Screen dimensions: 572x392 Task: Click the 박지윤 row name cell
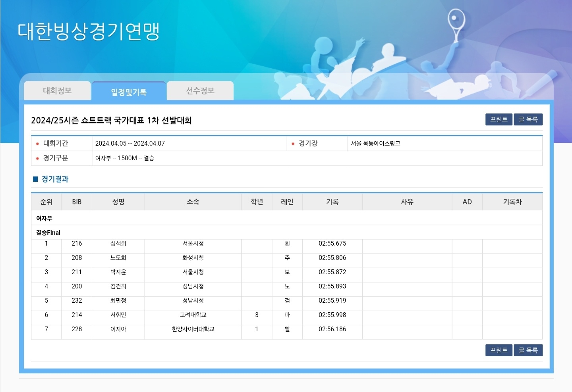coord(118,272)
